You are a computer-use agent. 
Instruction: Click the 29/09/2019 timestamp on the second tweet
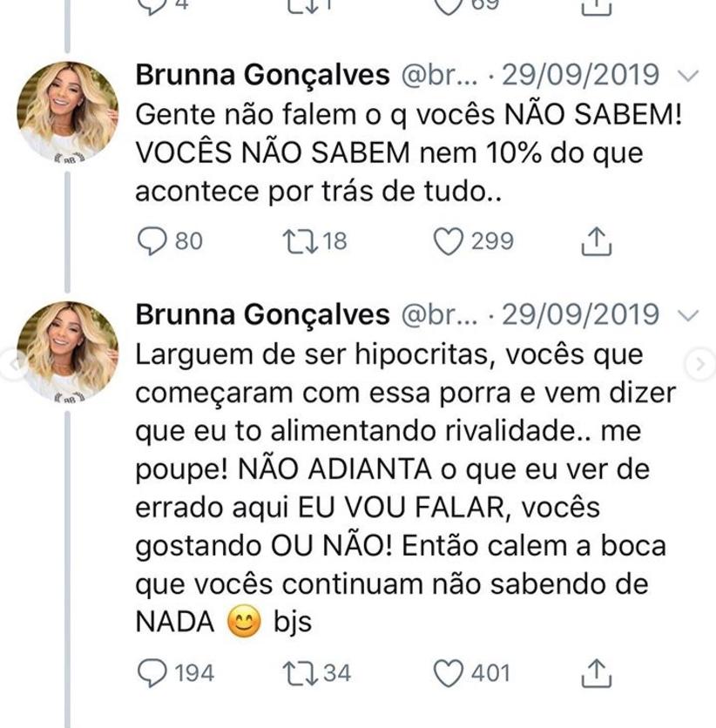(581, 314)
